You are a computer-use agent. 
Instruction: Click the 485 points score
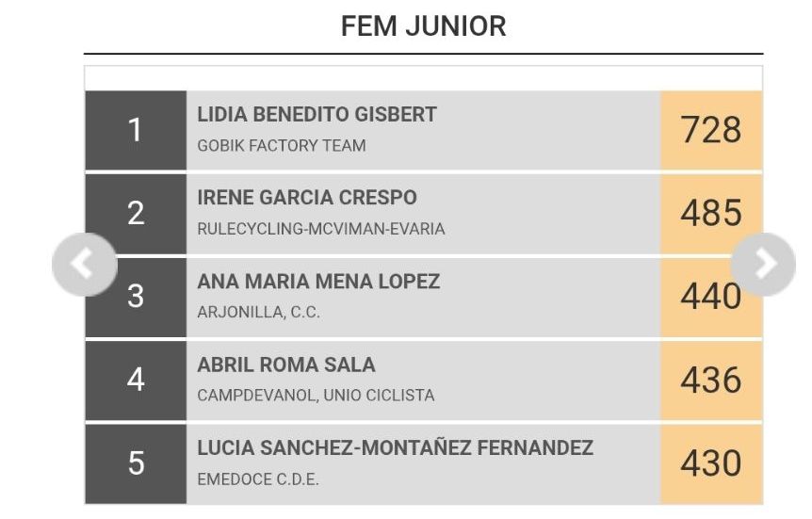[710, 213]
